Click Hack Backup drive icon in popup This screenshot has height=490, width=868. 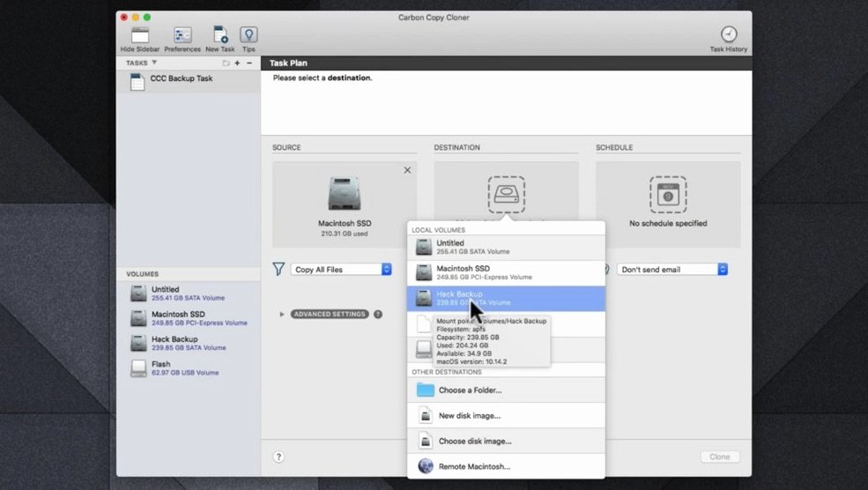(x=424, y=298)
